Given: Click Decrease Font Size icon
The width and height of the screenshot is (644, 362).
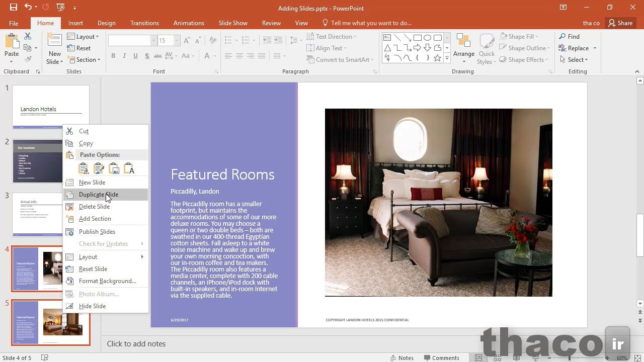Looking at the screenshot, I should [198, 40].
